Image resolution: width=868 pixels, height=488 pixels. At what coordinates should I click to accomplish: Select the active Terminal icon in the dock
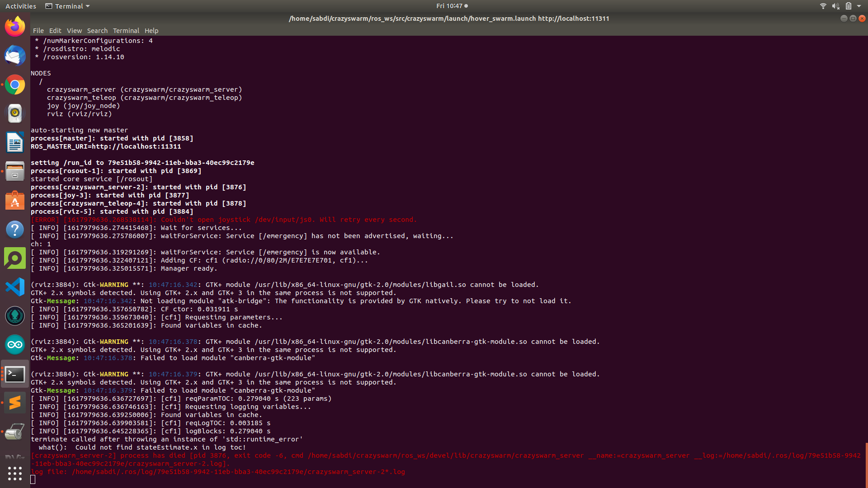click(15, 374)
